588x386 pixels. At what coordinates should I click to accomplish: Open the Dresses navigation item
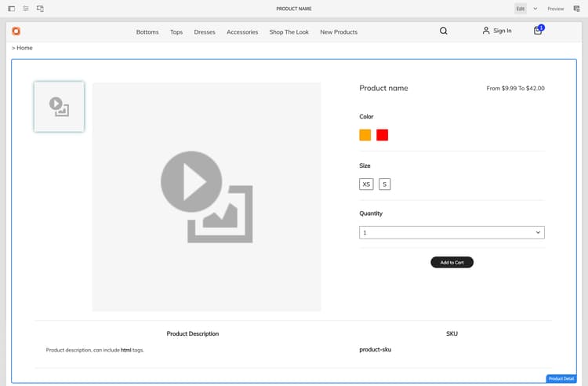pos(205,32)
